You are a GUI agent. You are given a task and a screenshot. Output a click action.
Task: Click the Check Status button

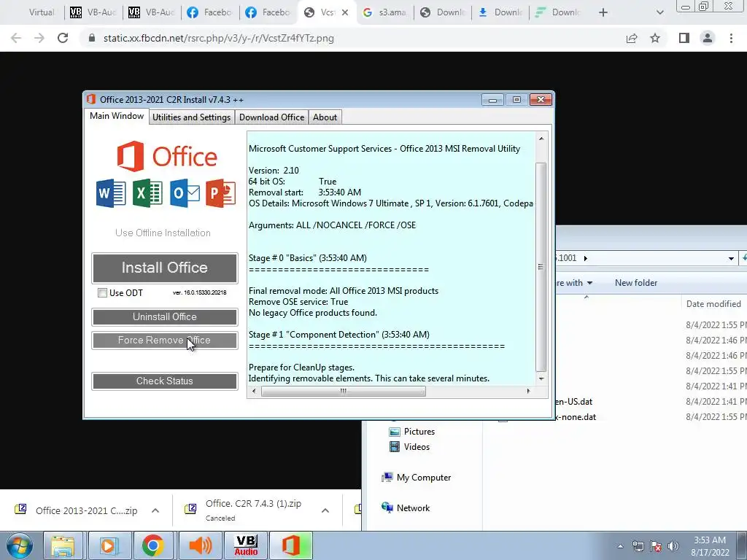pos(164,381)
